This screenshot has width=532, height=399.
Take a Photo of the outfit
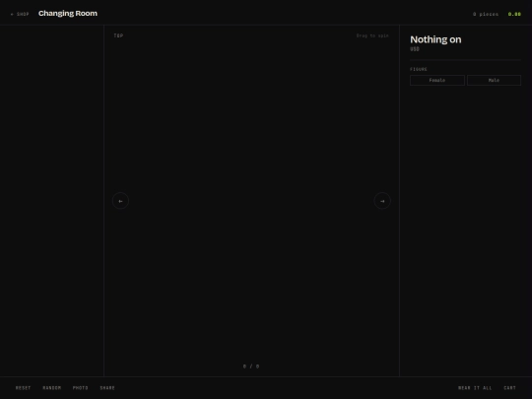tap(81, 388)
